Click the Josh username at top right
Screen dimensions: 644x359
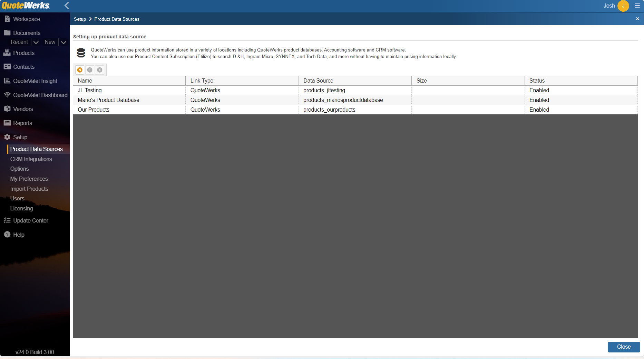pos(609,6)
